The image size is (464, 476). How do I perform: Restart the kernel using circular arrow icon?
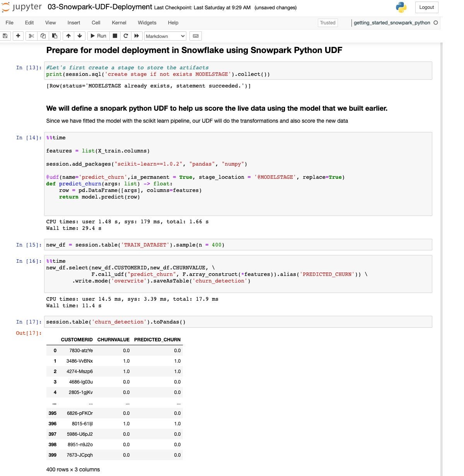(126, 36)
